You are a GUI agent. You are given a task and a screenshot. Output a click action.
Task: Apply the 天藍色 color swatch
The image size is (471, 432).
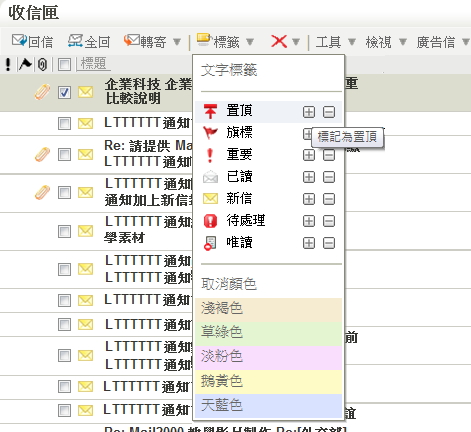[269, 406]
